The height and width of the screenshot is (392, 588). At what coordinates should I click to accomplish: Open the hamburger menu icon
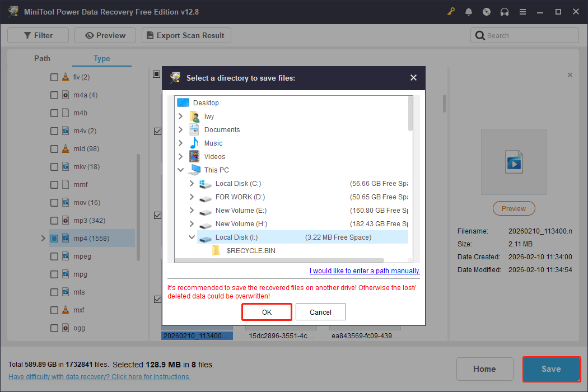click(522, 11)
